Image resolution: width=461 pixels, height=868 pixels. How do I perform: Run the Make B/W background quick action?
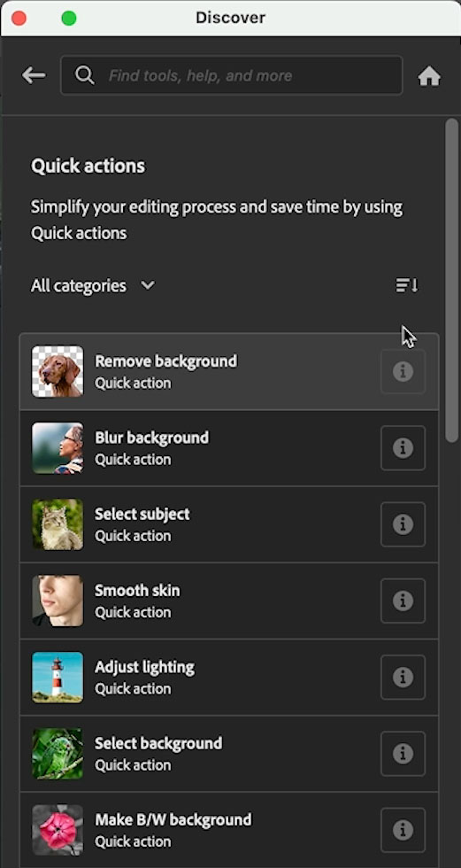(229, 830)
